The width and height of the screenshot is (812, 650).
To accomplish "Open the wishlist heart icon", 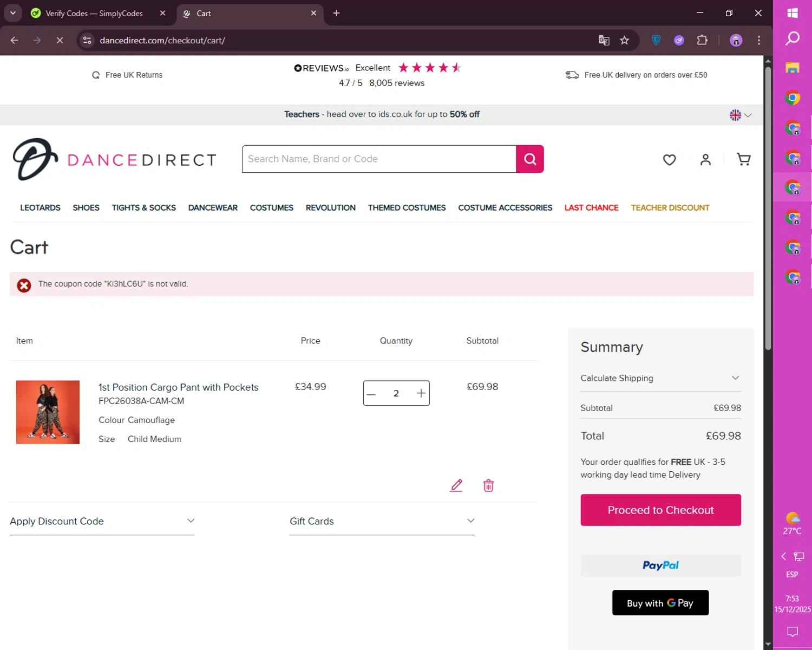I will [669, 160].
